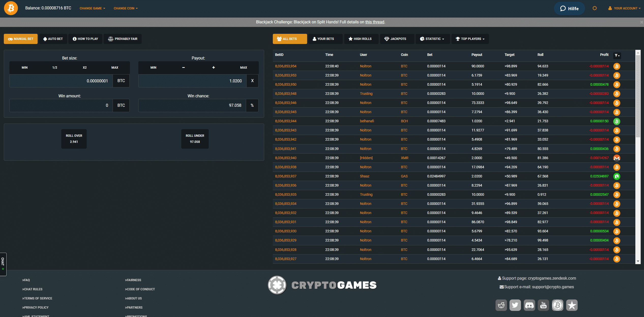Open the CHAT RULES footer link
644x317 pixels.
click(x=32, y=289)
